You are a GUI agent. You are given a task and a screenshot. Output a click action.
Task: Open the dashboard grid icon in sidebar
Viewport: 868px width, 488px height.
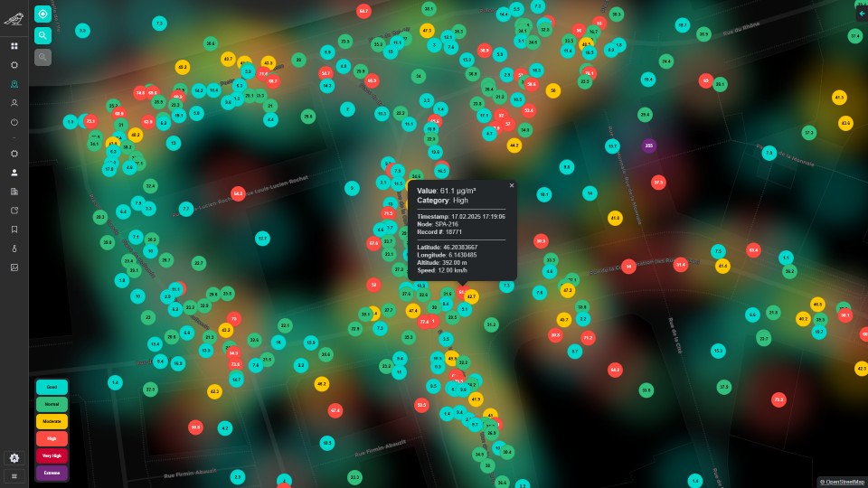pyautogui.click(x=14, y=46)
